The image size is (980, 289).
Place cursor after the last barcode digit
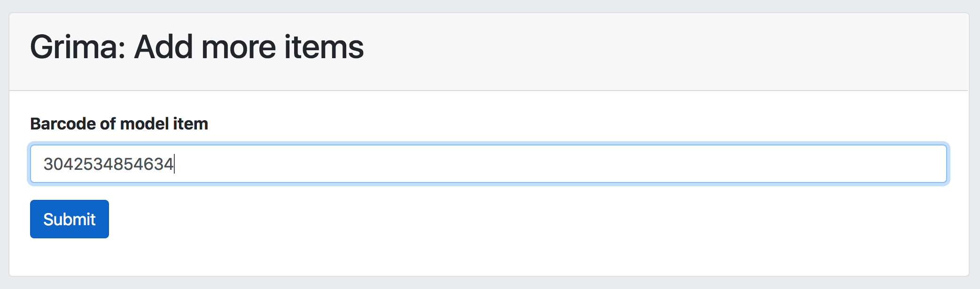click(x=174, y=164)
